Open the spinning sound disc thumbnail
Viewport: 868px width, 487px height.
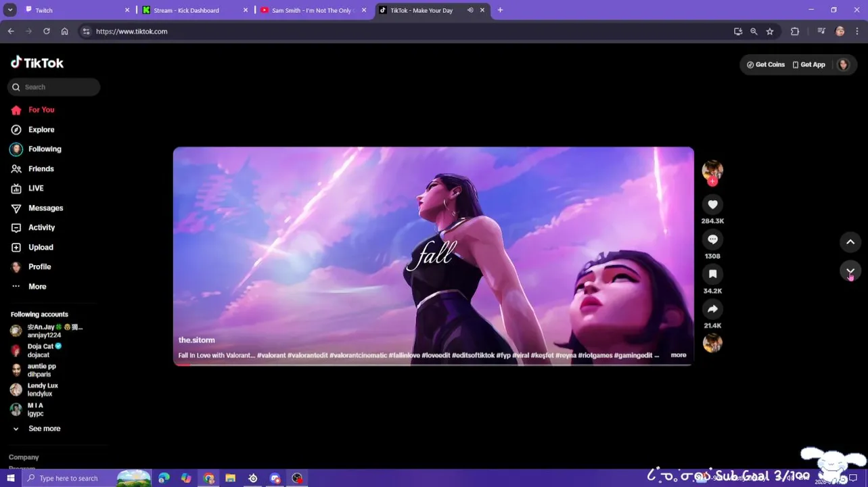pyautogui.click(x=712, y=343)
